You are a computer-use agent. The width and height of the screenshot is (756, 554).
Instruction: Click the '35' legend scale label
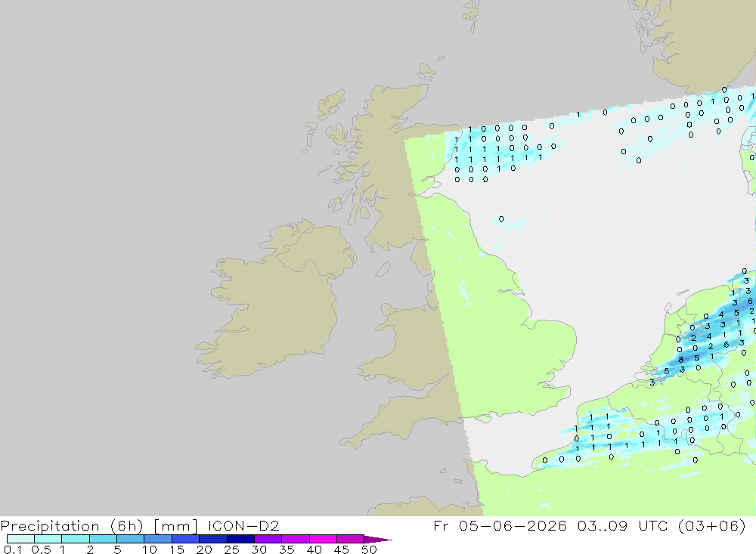click(287, 549)
